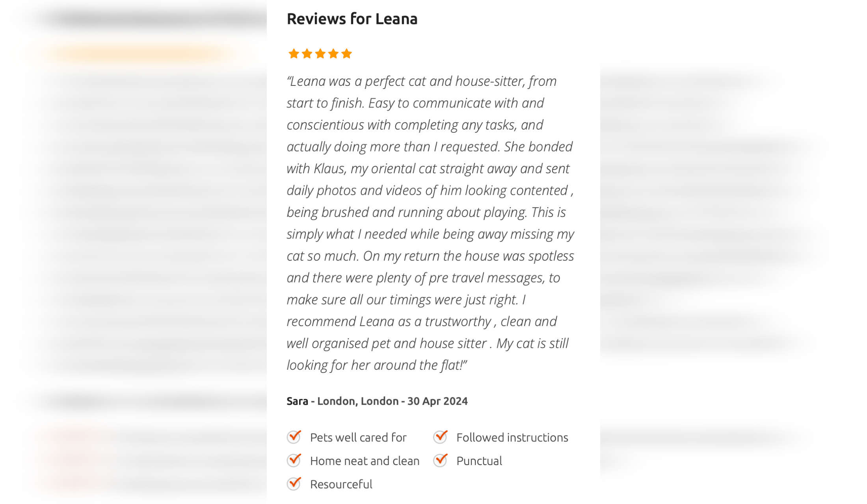
Task: Select the 'Home neat and clean' label
Action: click(x=365, y=461)
